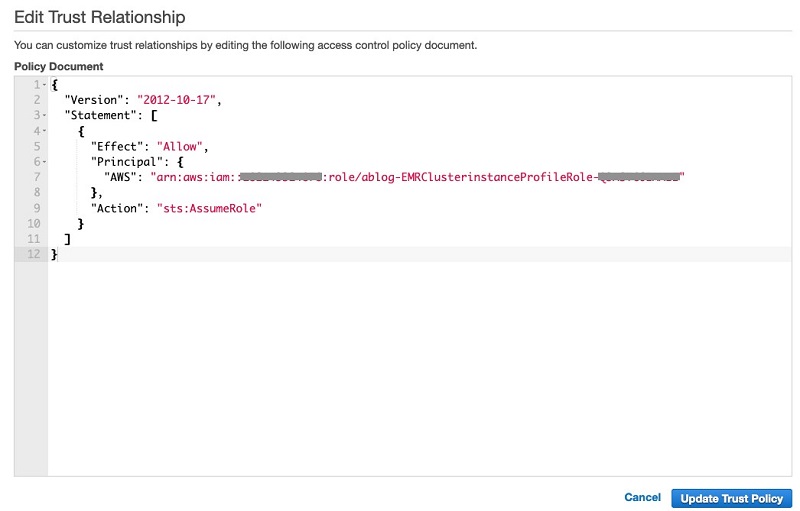
Task: Click the "Action" key on line 9
Action: (117, 208)
